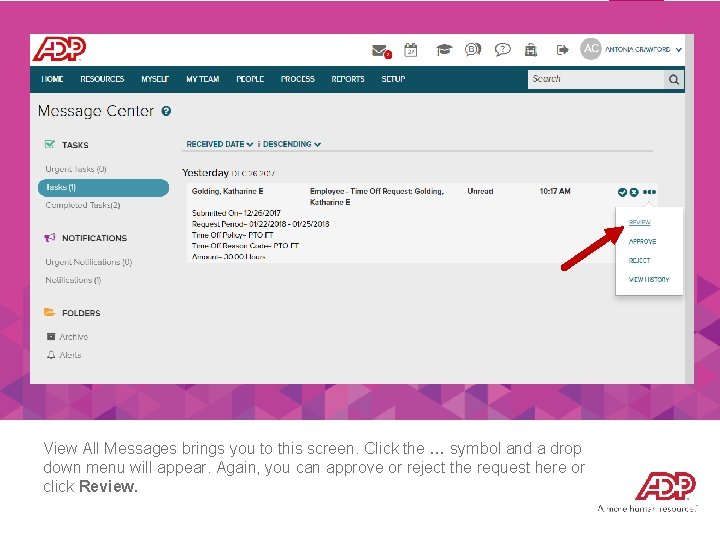
Task: Select Review in the dropdown menu
Action: click(x=640, y=222)
